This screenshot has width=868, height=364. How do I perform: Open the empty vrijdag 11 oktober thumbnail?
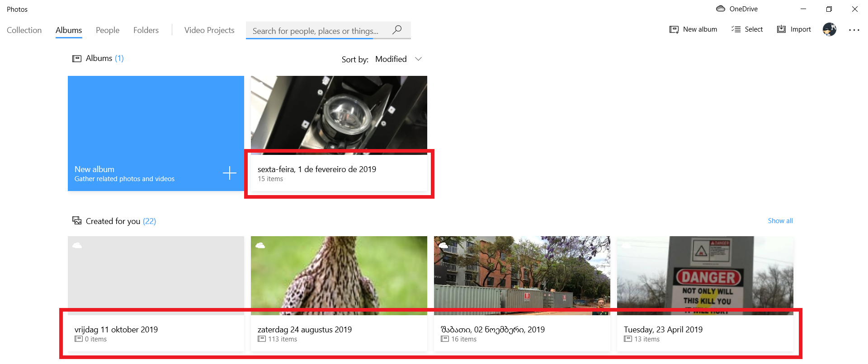[156, 275]
